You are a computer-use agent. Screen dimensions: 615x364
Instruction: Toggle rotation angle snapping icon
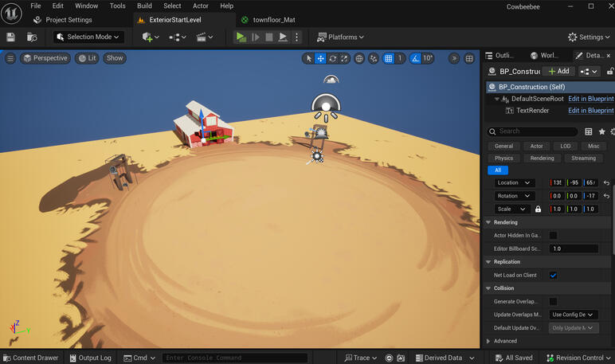pyautogui.click(x=415, y=58)
